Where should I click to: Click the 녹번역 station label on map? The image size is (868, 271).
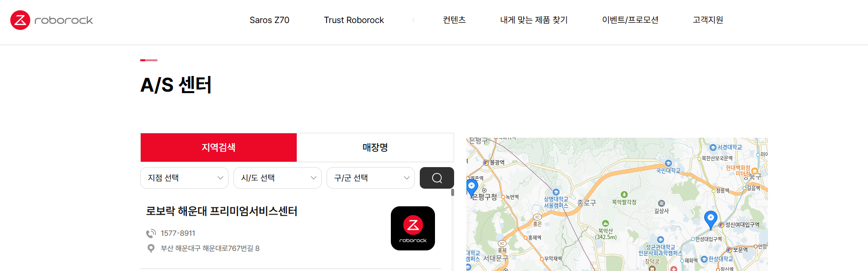point(512,197)
